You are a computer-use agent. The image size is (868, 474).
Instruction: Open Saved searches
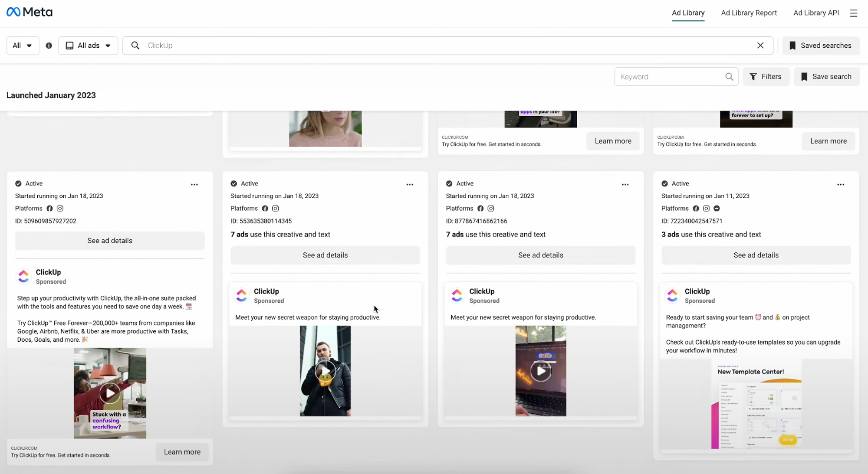[x=820, y=46]
